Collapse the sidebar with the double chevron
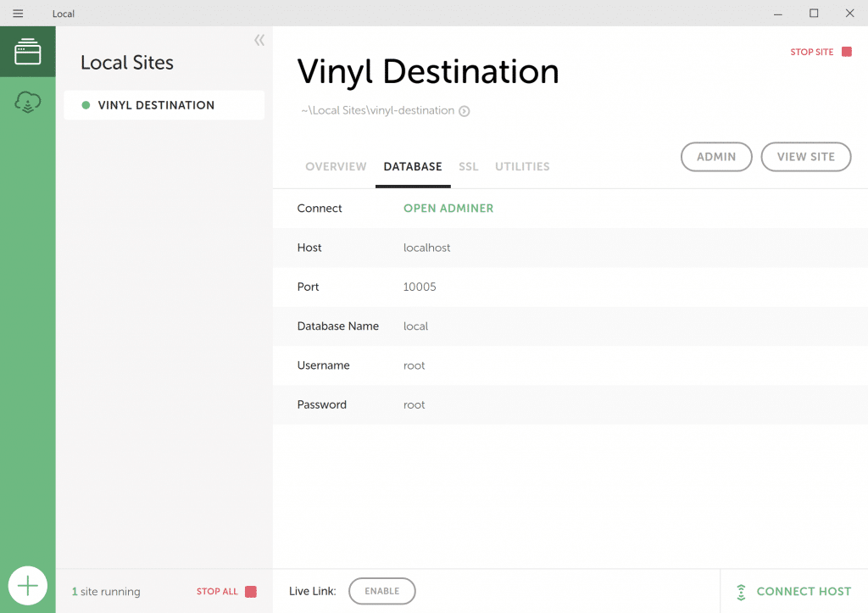Screen dimensions: 868x613 [x=259, y=39]
